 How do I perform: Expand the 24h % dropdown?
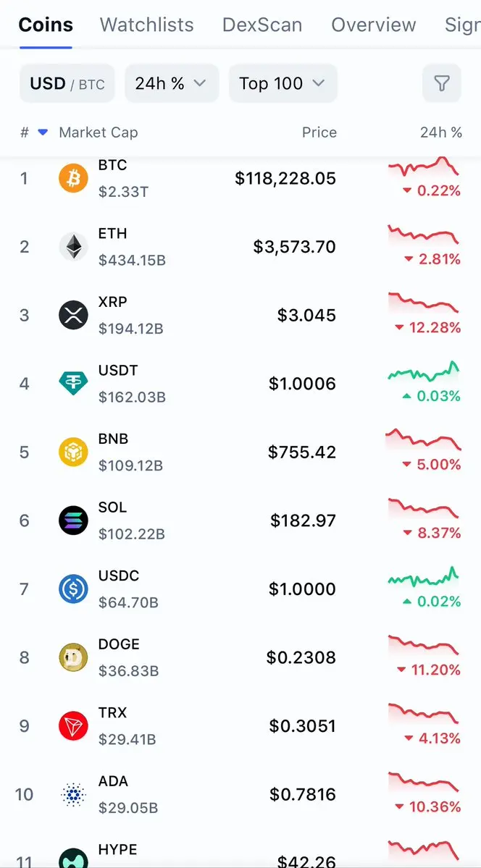(172, 83)
